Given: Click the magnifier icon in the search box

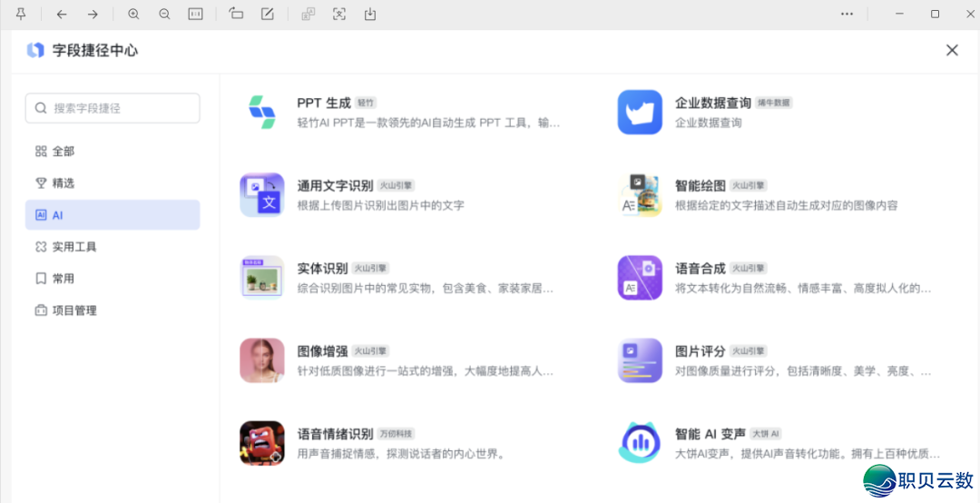Looking at the screenshot, I should coord(41,108).
